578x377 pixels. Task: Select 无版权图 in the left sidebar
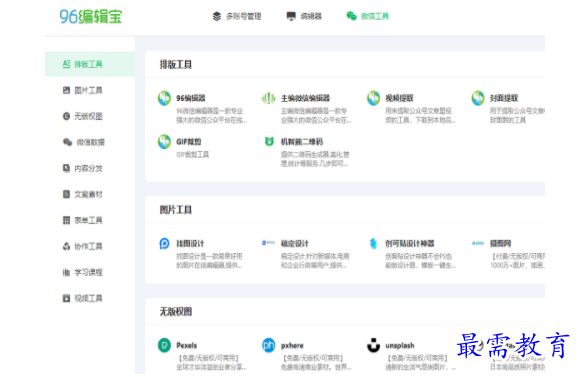[90, 116]
